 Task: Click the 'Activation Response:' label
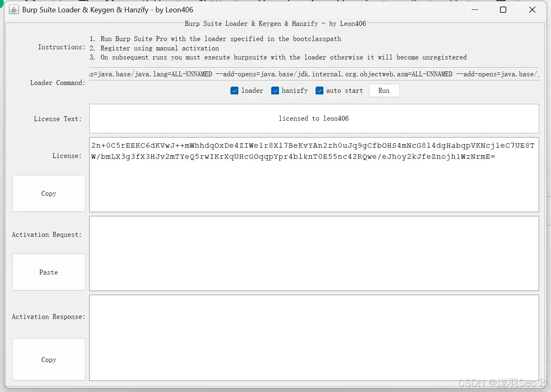tap(48, 317)
